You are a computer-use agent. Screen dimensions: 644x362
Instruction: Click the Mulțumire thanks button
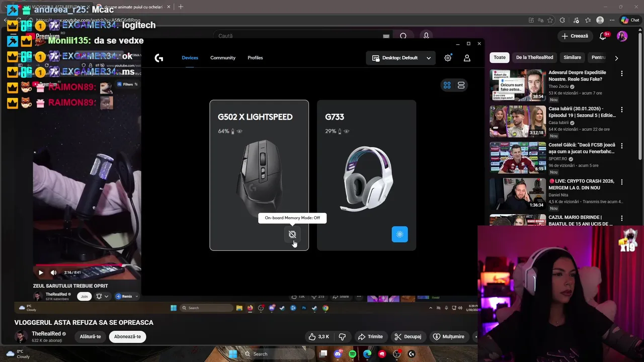449,337
